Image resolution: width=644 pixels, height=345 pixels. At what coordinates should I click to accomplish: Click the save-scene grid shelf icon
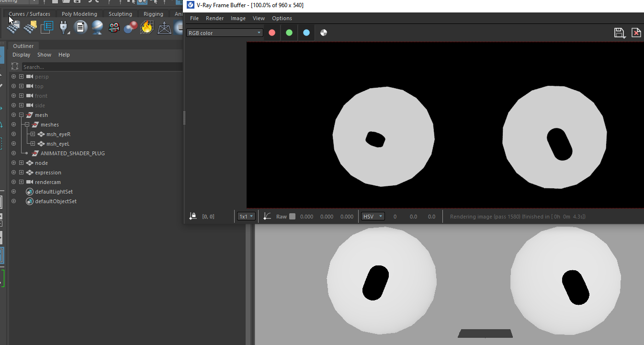[13, 27]
